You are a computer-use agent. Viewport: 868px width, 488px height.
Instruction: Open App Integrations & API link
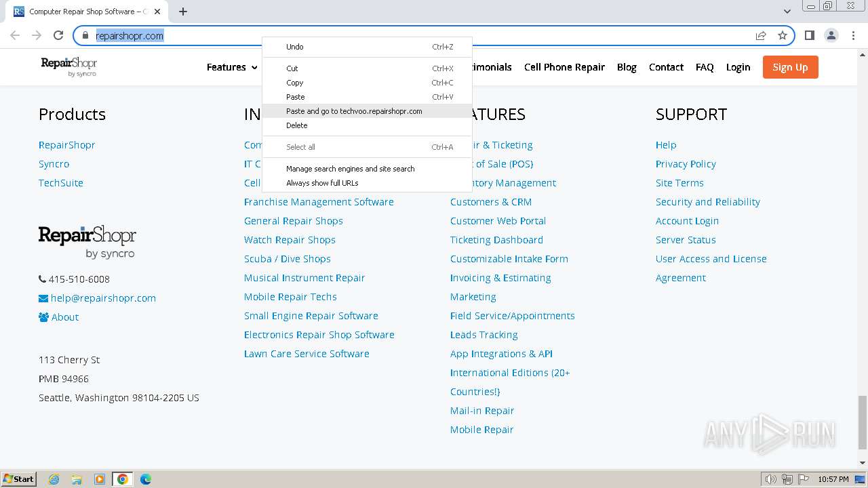click(501, 354)
